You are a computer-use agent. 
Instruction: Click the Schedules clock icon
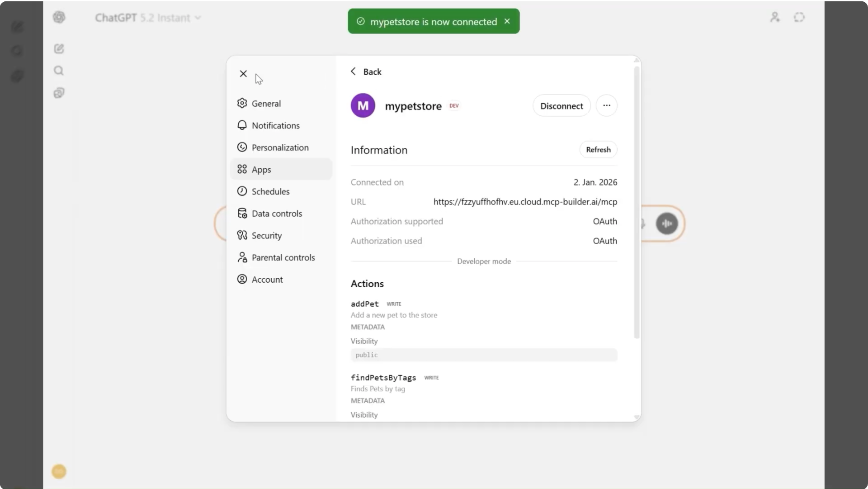242,191
